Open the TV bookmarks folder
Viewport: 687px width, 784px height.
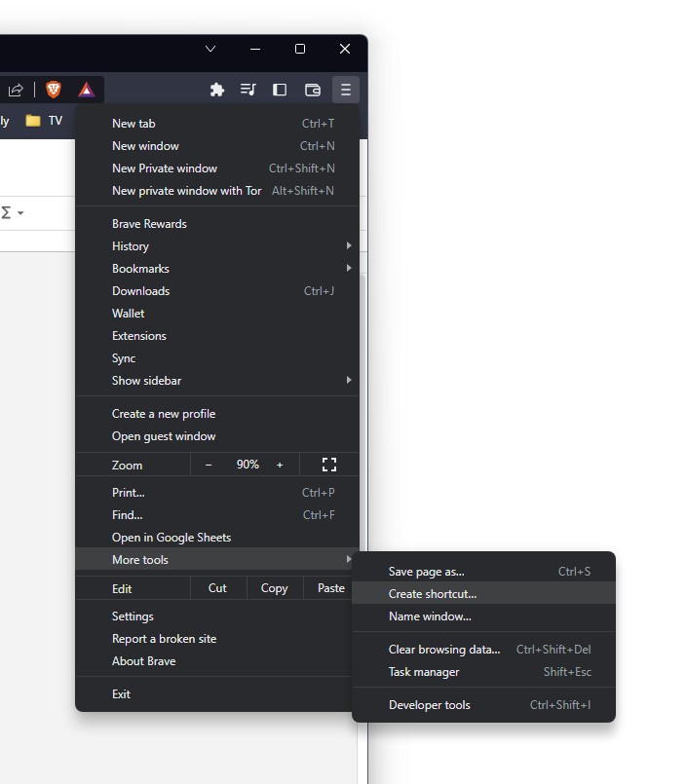tap(44, 121)
